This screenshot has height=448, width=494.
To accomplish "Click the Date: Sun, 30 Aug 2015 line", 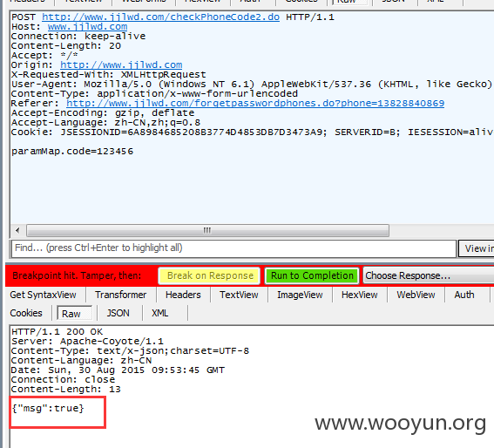I will tap(118, 370).
